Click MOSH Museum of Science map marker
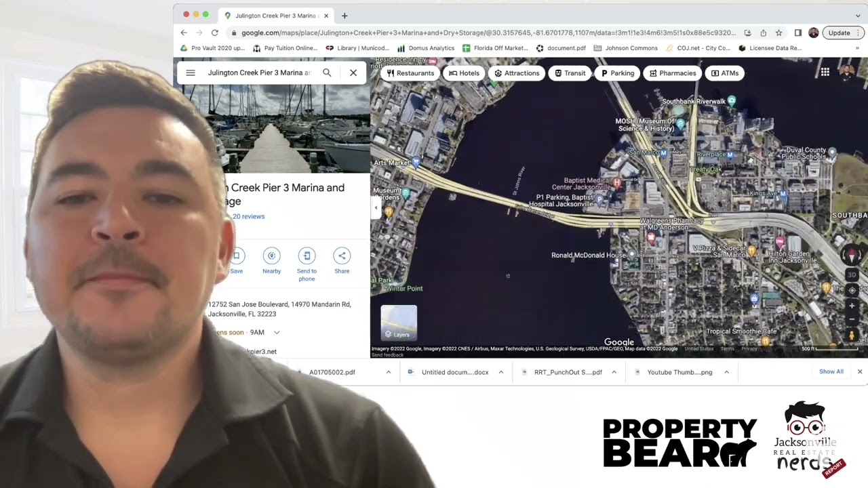868x488 pixels. [680, 124]
